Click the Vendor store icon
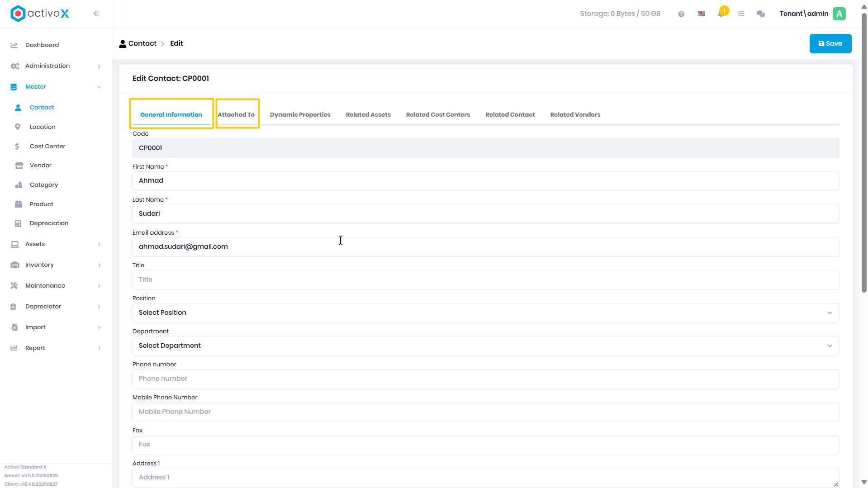This screenshot has height=488, width=868. point(19,166)
